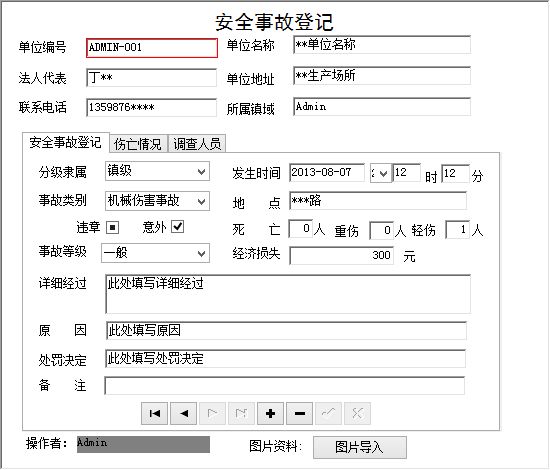
Task: Click the 单位编号 input field
Action: (x=152, y=48)
